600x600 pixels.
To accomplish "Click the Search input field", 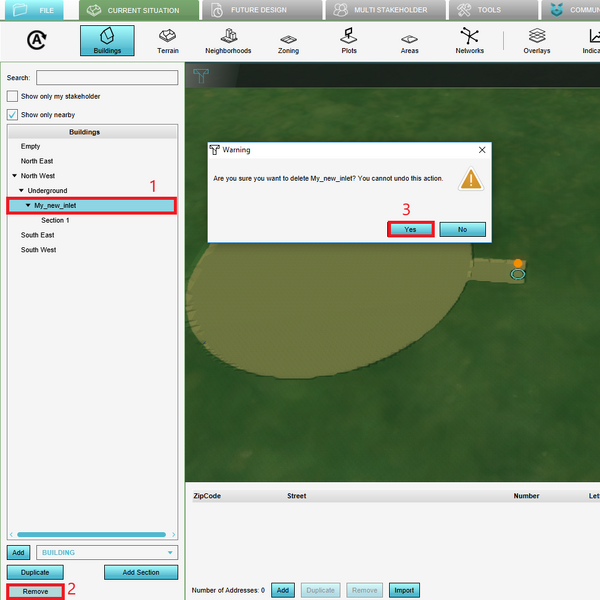I will pyautogui.click(x=106, y=77).
